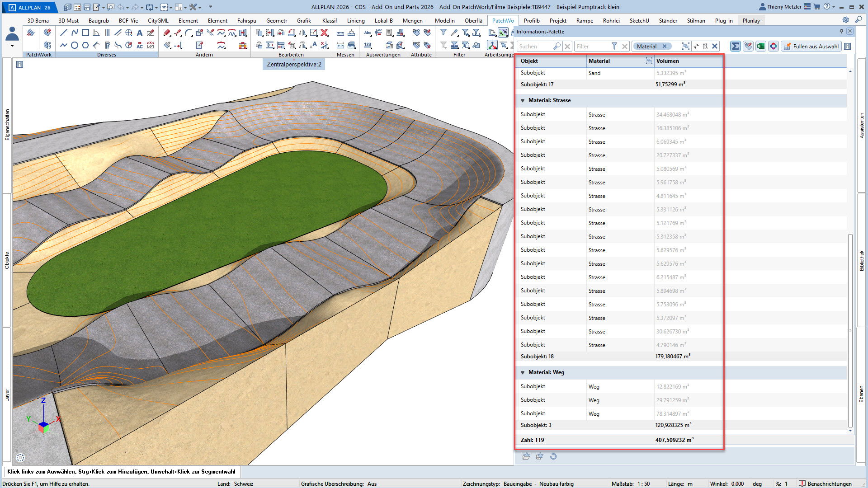Click the Text tool icon
868x488 pixels.
pos(140,33)
